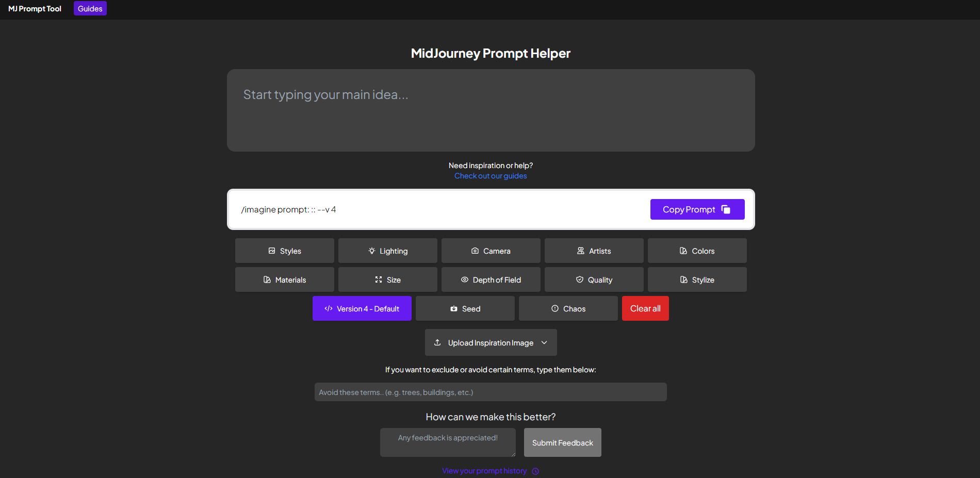This screenshot has height=478, width=980.
Task: Click the avoid terms input field
Action: [x=490, y=392]
